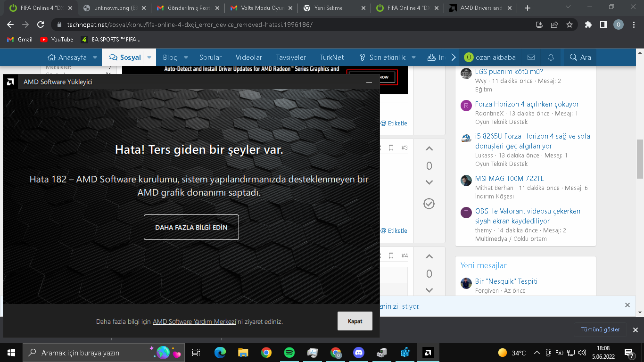This screenshot has width=644, height=362.
Task: Expand the Sosyal dropdown arrow
Action: pos(149,58)
